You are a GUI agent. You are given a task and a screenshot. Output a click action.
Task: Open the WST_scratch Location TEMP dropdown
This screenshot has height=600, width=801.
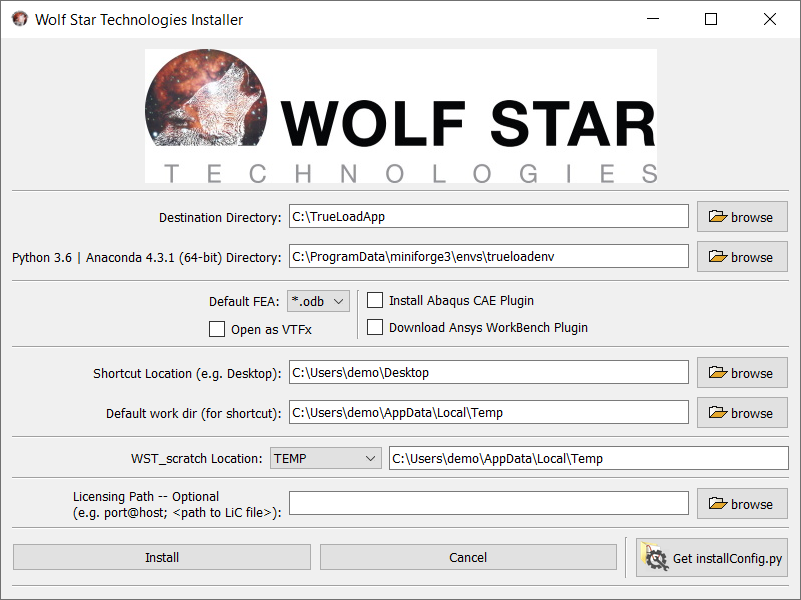click(x=325, y=458)
